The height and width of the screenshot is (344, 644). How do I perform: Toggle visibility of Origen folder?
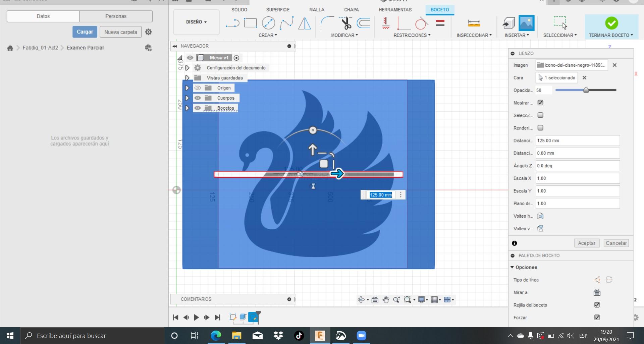[198, 88]
